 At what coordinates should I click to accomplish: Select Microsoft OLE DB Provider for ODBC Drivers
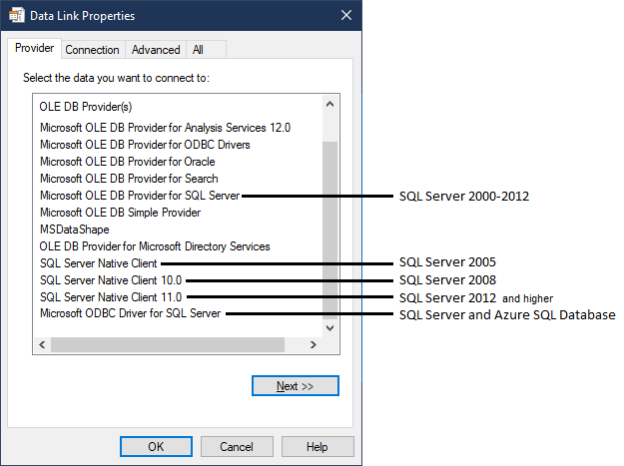click(x=145, y=144)
